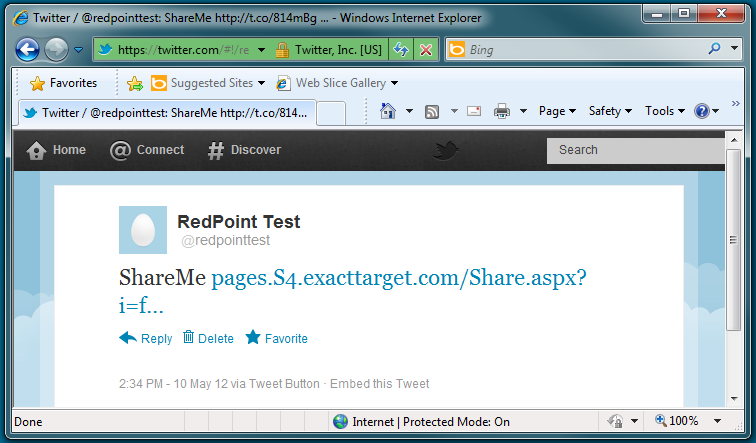Mark the tweet as Favorite
This screenshot has width=756, height=443.
[277, 338]
